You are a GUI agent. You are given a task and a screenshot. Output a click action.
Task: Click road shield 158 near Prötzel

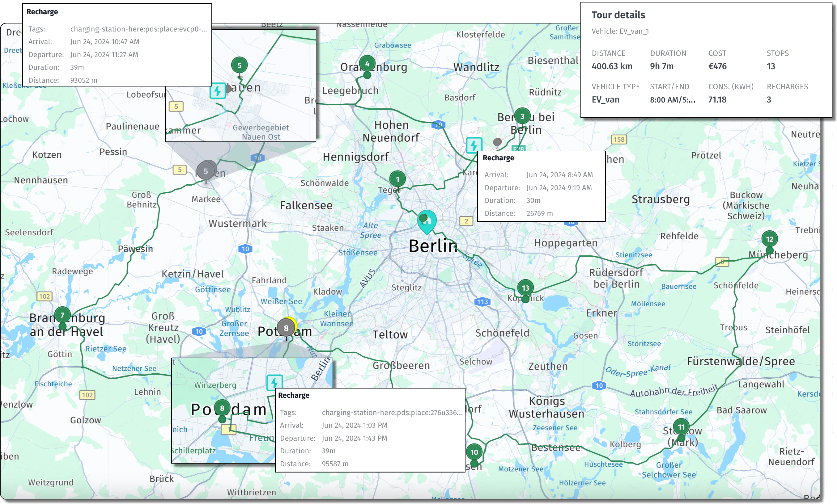[x=618, y=140]
